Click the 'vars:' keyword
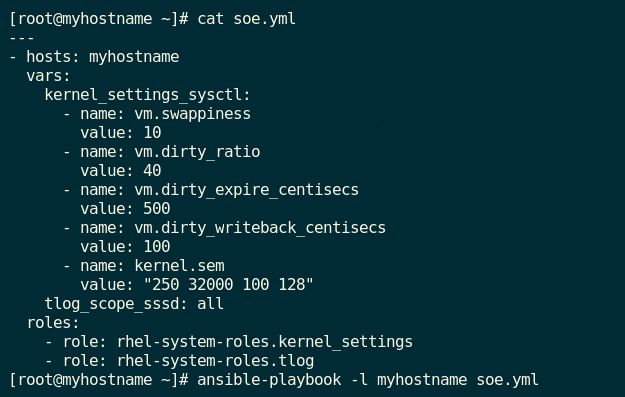This screenshot has height=397, width=625. [x=48, y=76]
